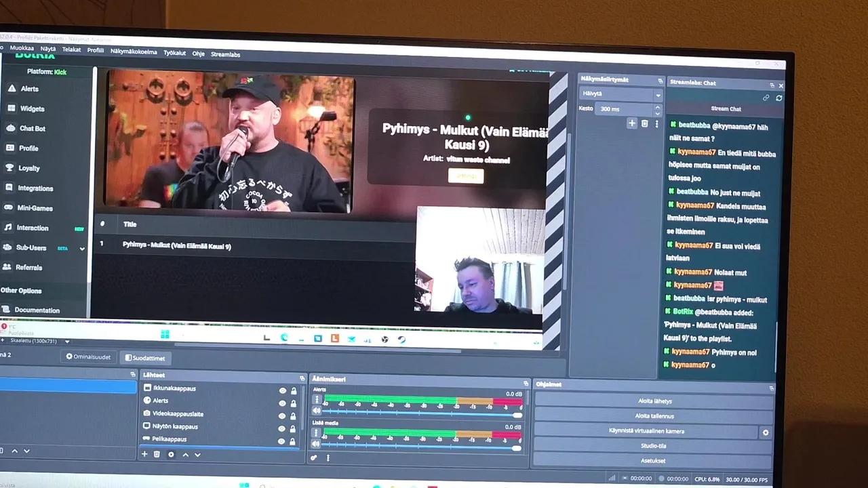Toggle lock on Videokaappauslaite source
This screenshot has width=868, height=488.
coord(294,415)
